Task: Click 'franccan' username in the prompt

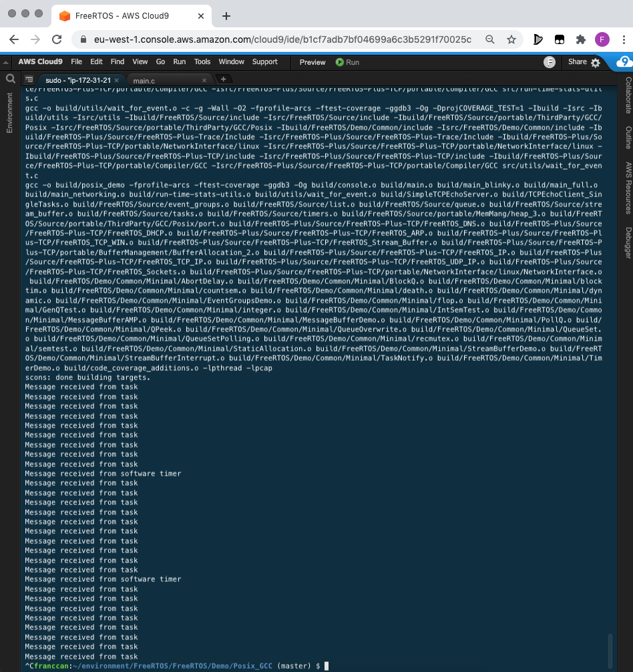Action: 51,666
